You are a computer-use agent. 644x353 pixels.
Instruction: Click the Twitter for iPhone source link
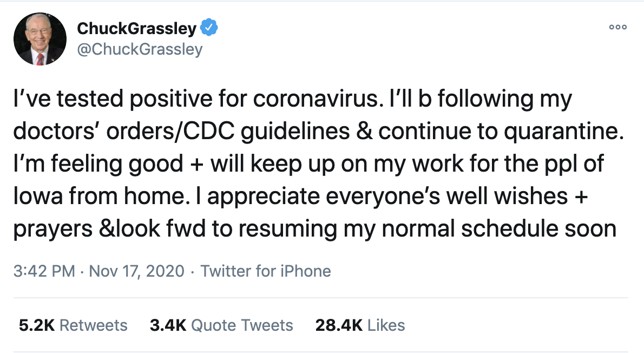pos(266,271)
